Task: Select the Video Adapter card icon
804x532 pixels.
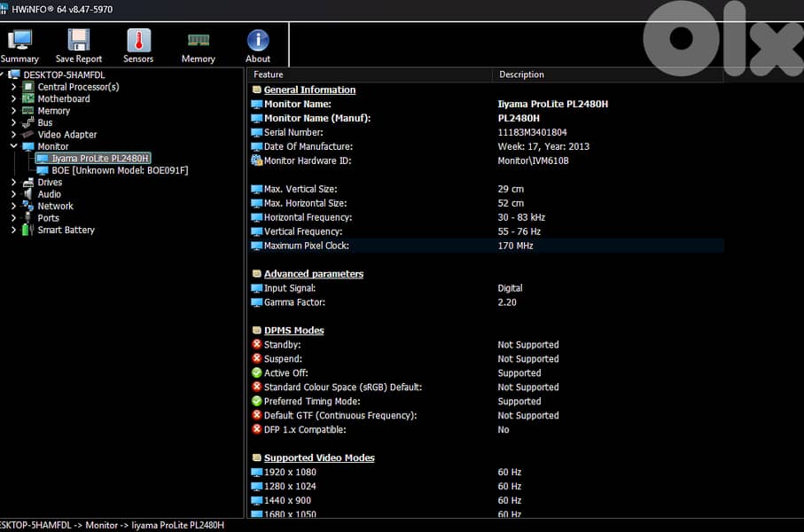Action: 28,135
